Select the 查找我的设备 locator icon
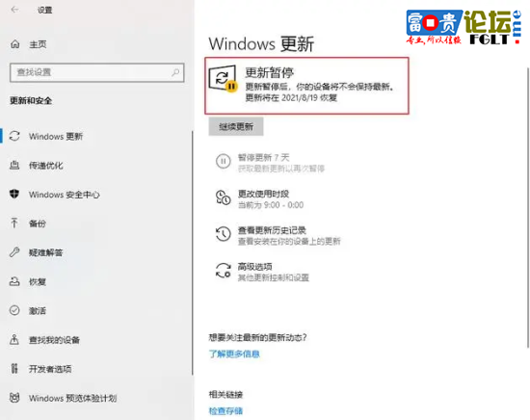The image size is (530, 420). (14, 339)
